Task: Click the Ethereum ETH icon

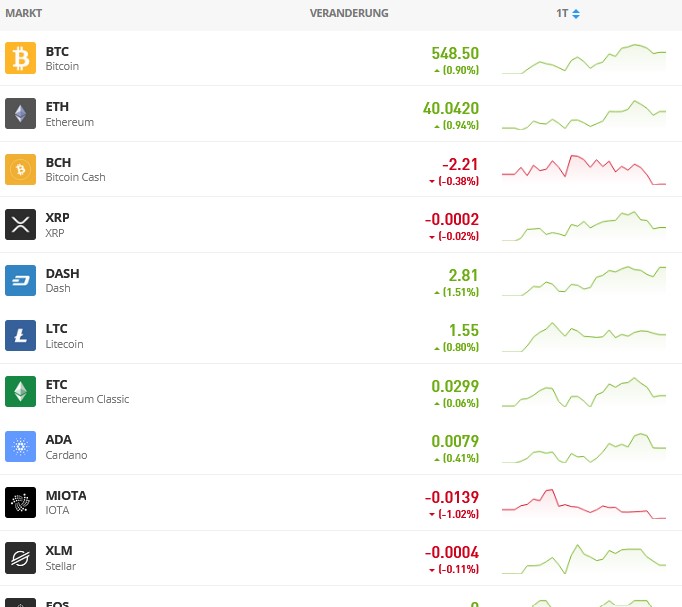Action: (x=20, y=114)
